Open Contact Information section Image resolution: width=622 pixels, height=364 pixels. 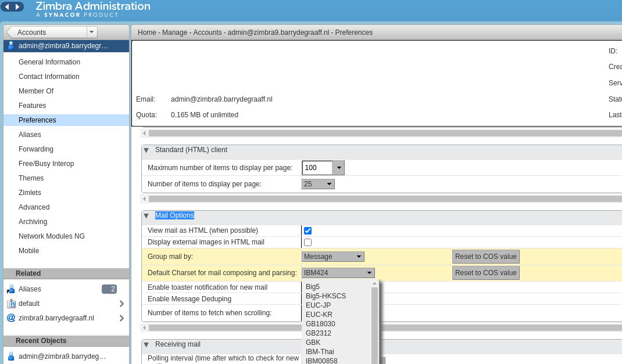click(x=49, y=77)
